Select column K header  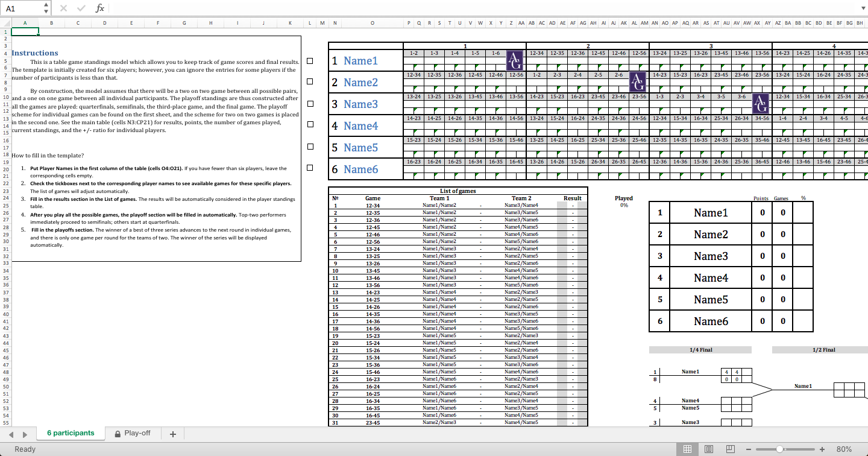[290, 23]
